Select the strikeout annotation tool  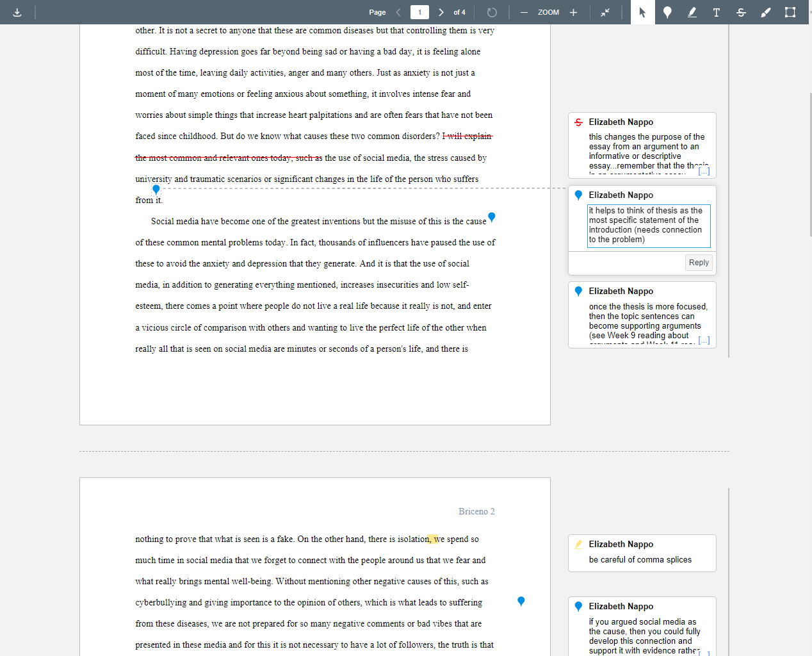(741, 12)
